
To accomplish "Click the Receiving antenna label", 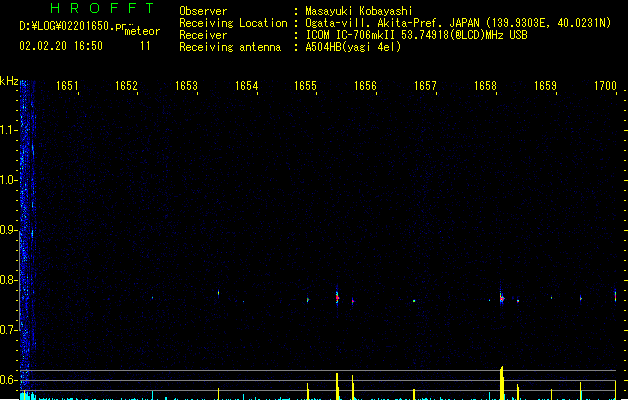I will tap(230, 47).
